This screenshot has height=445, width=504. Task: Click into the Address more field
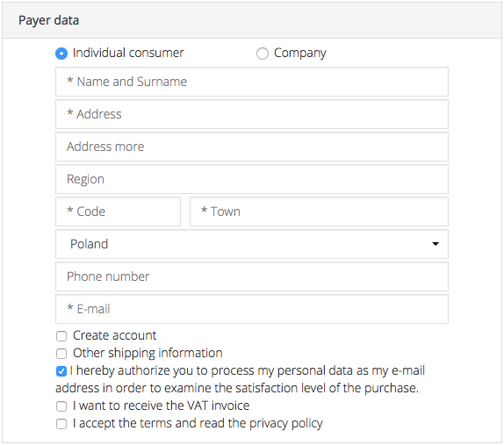(252, 147)
